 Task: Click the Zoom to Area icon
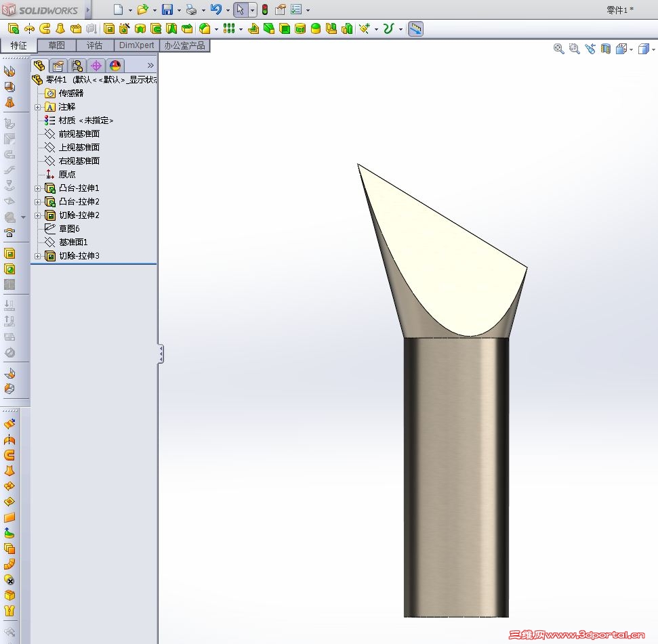tap(574, 49)
